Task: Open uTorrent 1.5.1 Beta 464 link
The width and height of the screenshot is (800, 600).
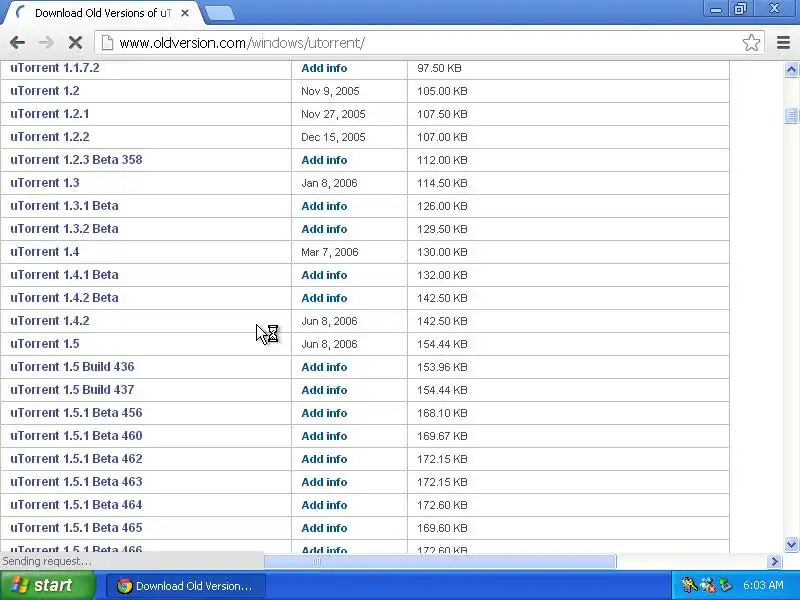Action: click(76, 504)
